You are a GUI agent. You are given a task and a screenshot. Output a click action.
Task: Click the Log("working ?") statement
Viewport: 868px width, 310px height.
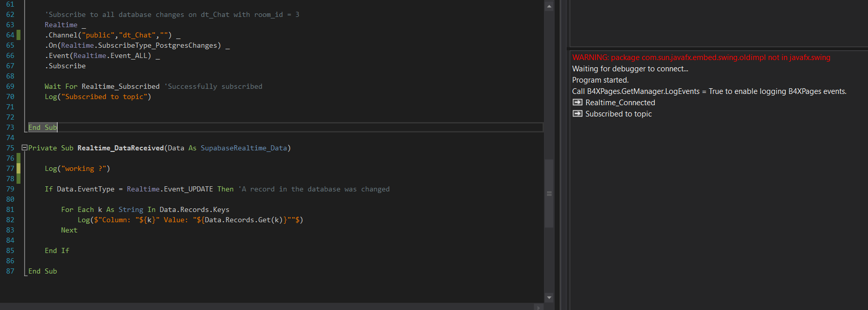77,168
